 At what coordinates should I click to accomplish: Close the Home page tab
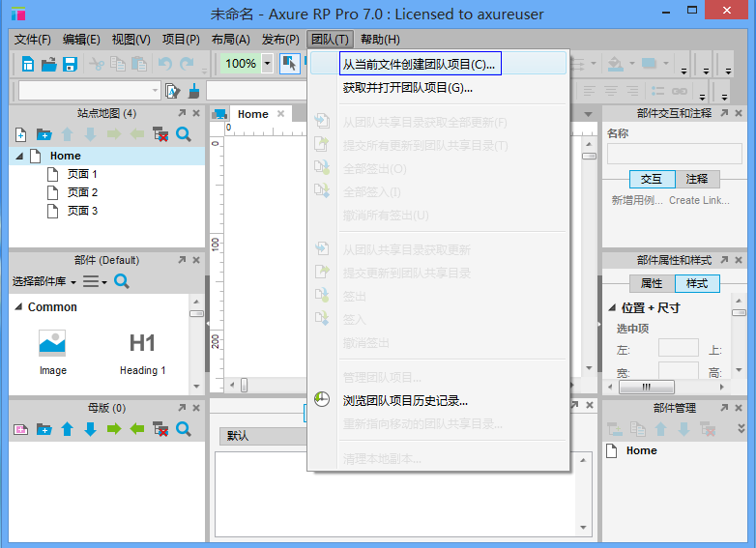pyautogui.click(x=280, y=114)
